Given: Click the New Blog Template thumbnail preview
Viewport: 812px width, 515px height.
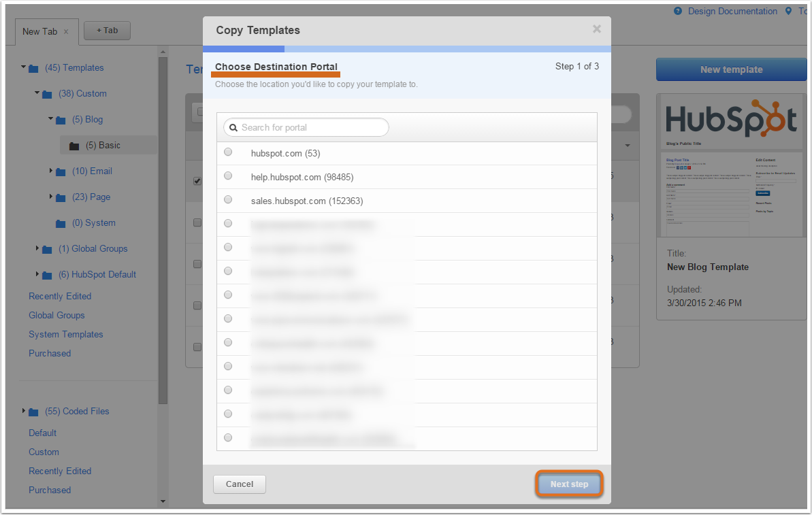Looking at the screenshot, I should tap(731, 165).
